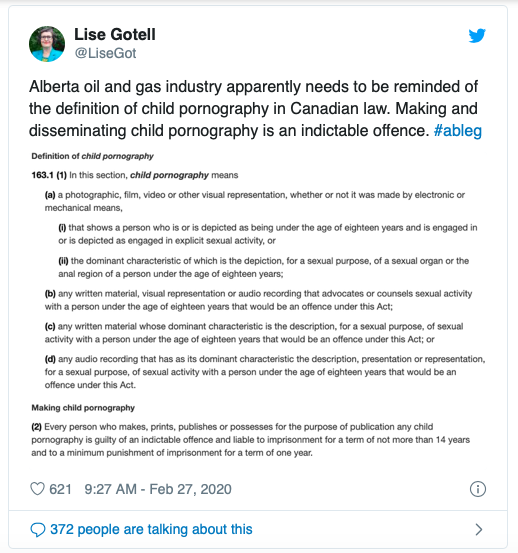Click the Twitter bird logo icon

pos(477,36)
